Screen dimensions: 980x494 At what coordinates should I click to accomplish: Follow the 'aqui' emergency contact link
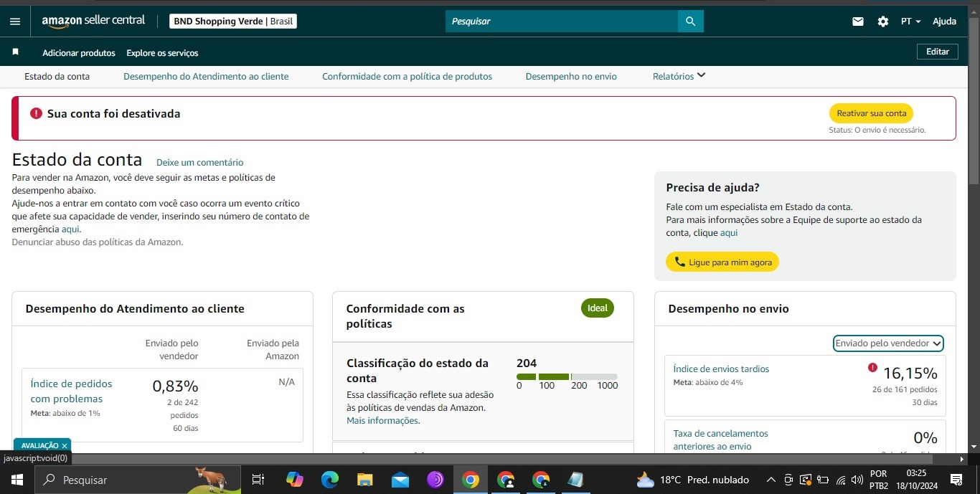(x=70, y=229)
